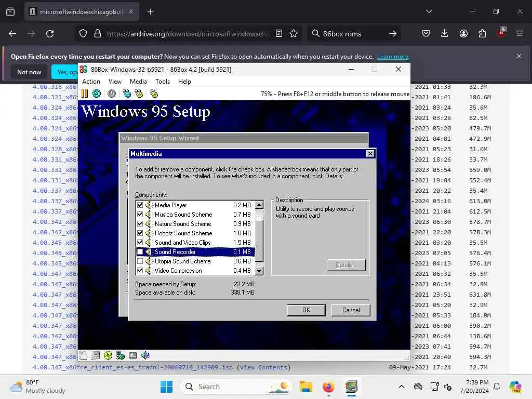Viewport: 532px width, 399px height.
Task: Open the 86Box Action menu
Action: point(91,82)
